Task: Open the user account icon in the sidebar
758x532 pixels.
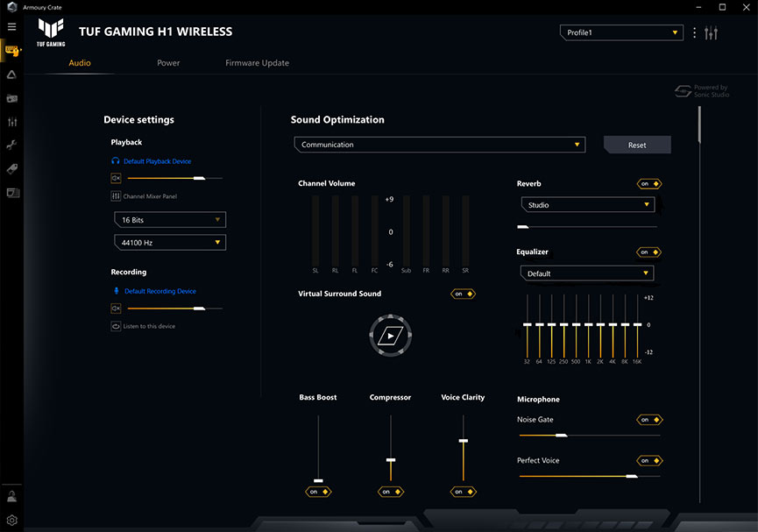Action: point(11,496)
